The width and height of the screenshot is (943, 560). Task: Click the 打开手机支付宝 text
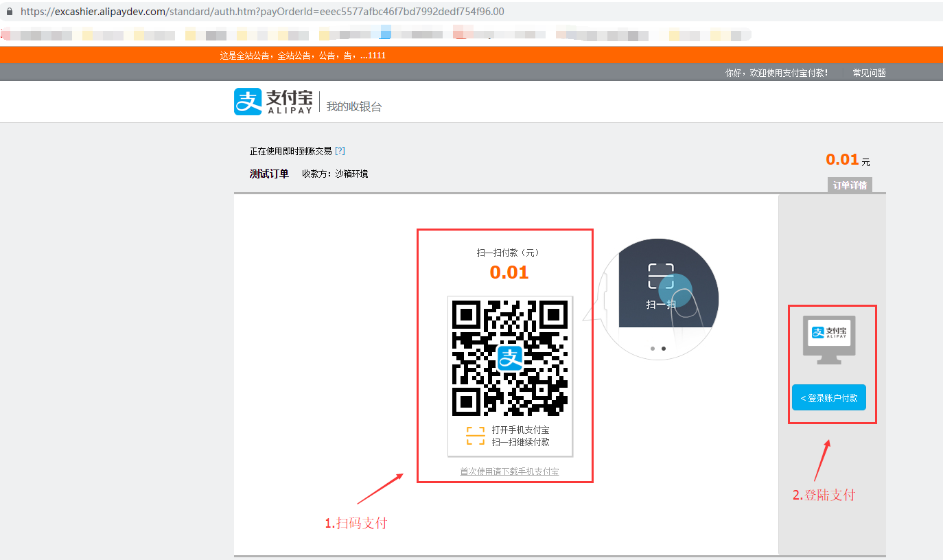[520, 430]
